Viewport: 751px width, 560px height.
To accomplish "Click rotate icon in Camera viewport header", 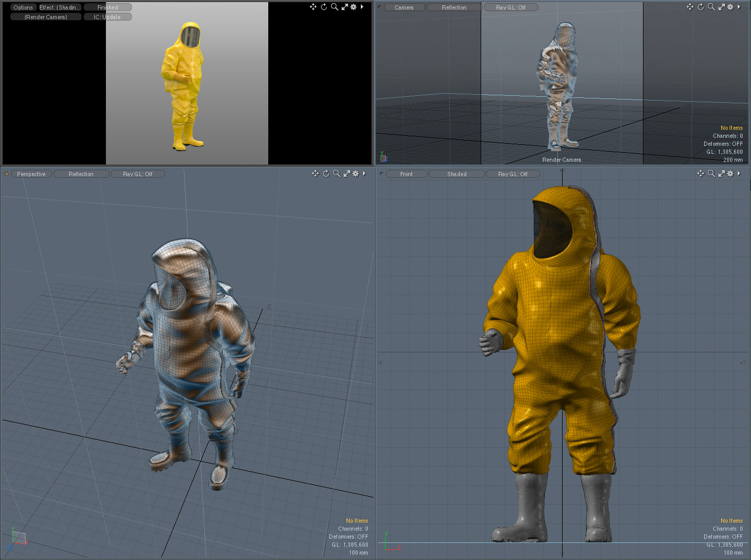I will point(700,7).
